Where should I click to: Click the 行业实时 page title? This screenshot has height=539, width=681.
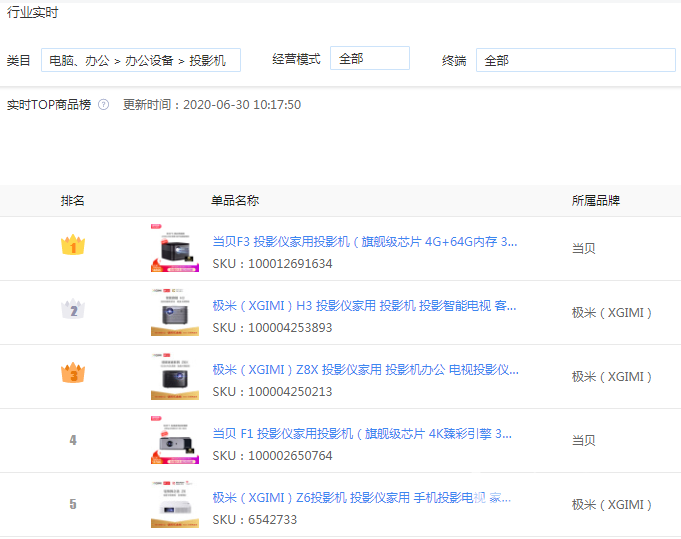[x=33, y=12]
